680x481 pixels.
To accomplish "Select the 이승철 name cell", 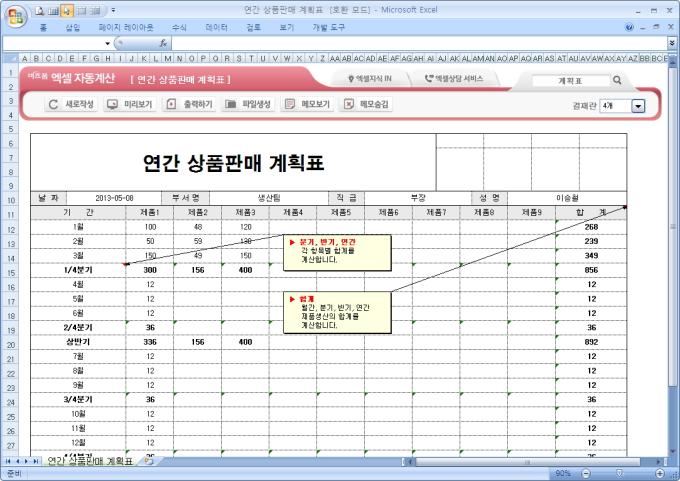I will click(x=567, y=198).
